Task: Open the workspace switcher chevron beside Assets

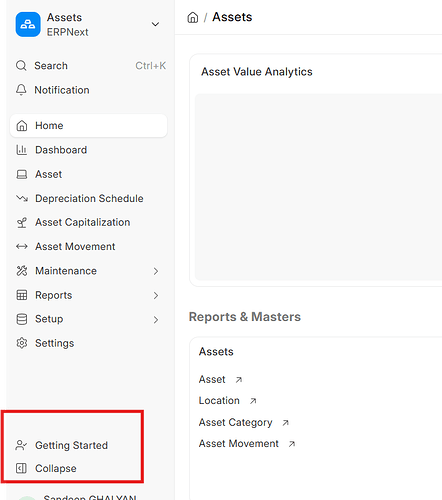Action: (x=155, y=24)
